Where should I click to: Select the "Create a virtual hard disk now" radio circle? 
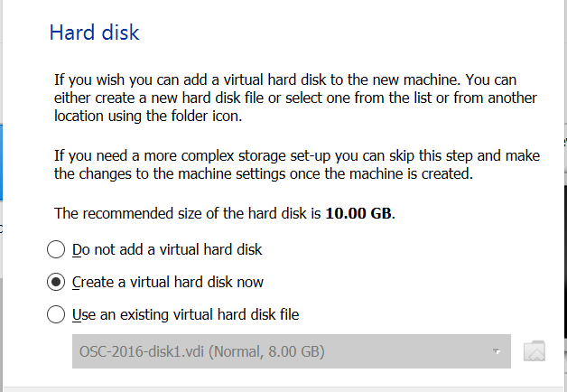click(x=56, y=282)
